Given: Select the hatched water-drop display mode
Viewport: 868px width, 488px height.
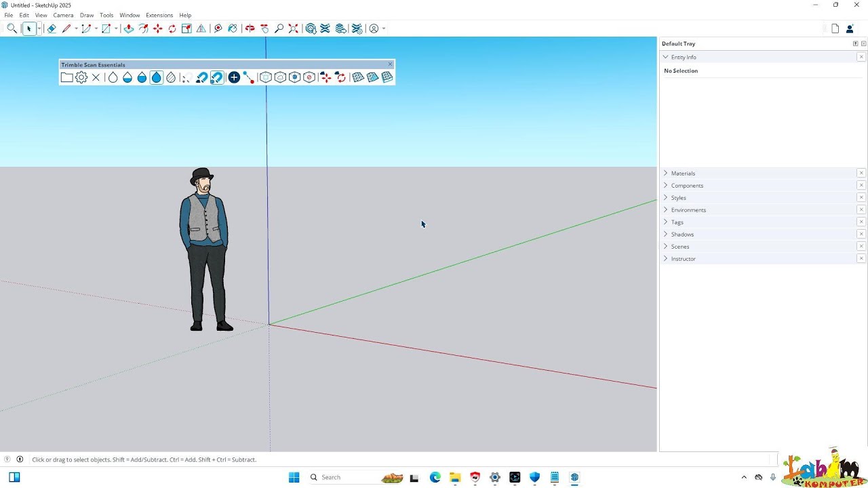Looking at the screenshot, I should tap(171, 77).
